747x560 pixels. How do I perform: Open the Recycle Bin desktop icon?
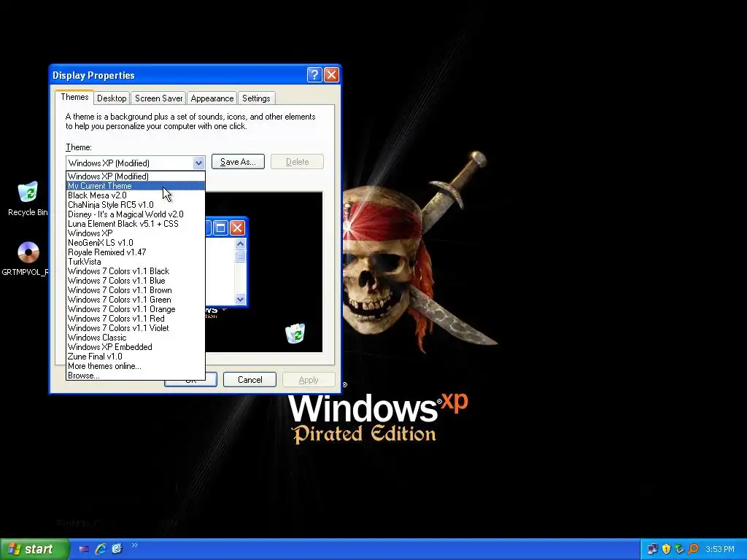[28, 198]
